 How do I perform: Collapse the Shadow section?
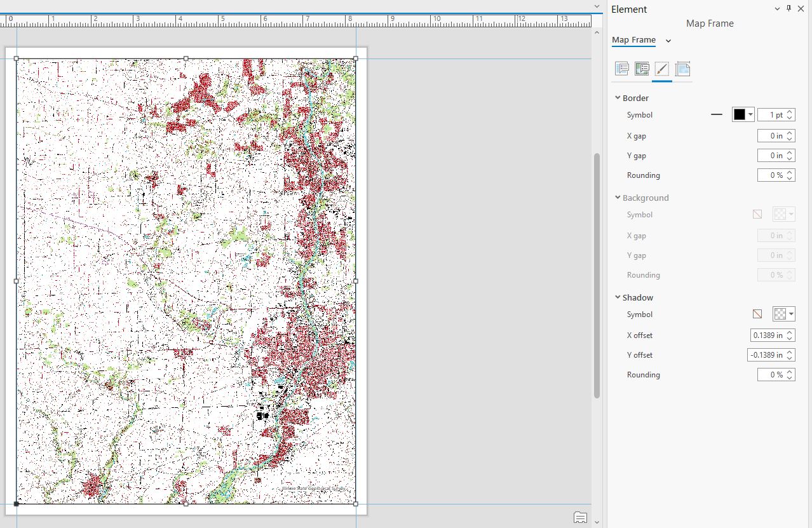pos(617,297)
